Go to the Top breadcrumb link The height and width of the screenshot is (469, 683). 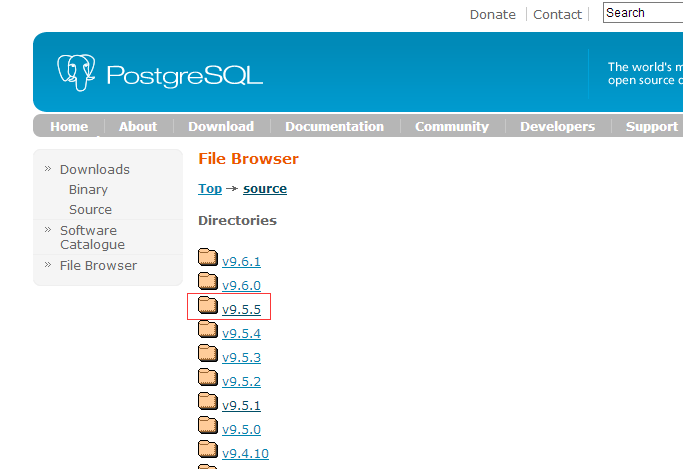click(x=210, y=189)
